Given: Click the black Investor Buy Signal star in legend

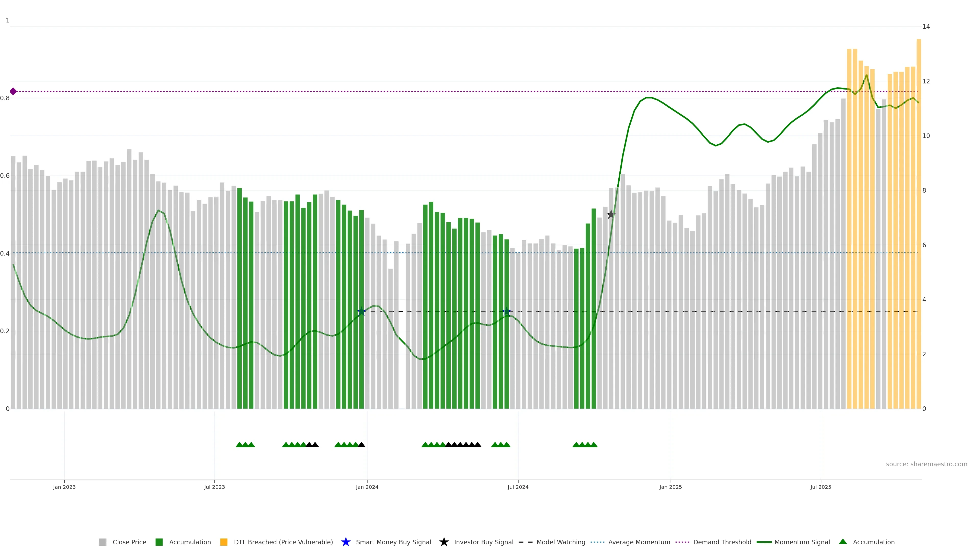Looking at the screenshot, I should pyautogui.click(x=444, y=542).
